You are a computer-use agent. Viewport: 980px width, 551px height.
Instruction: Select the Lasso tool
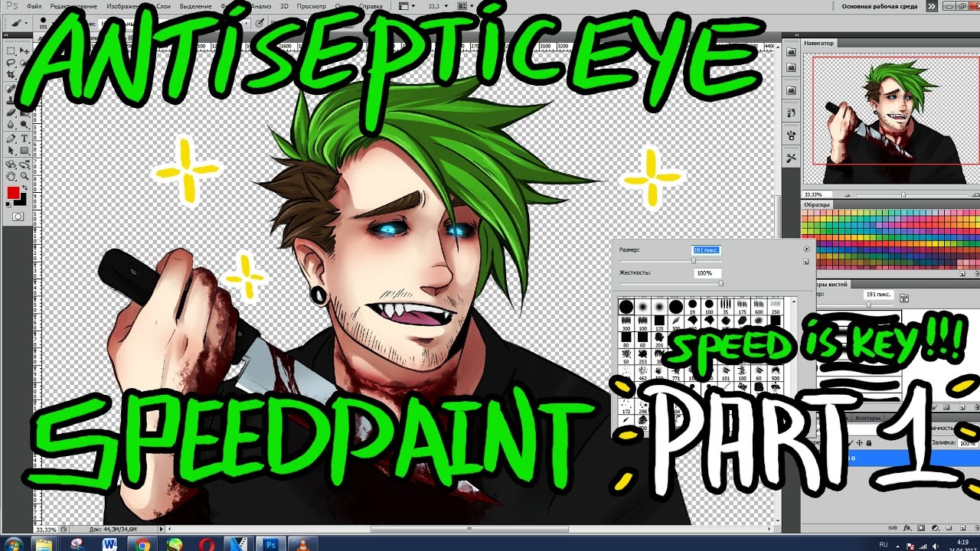coord(11,63)
